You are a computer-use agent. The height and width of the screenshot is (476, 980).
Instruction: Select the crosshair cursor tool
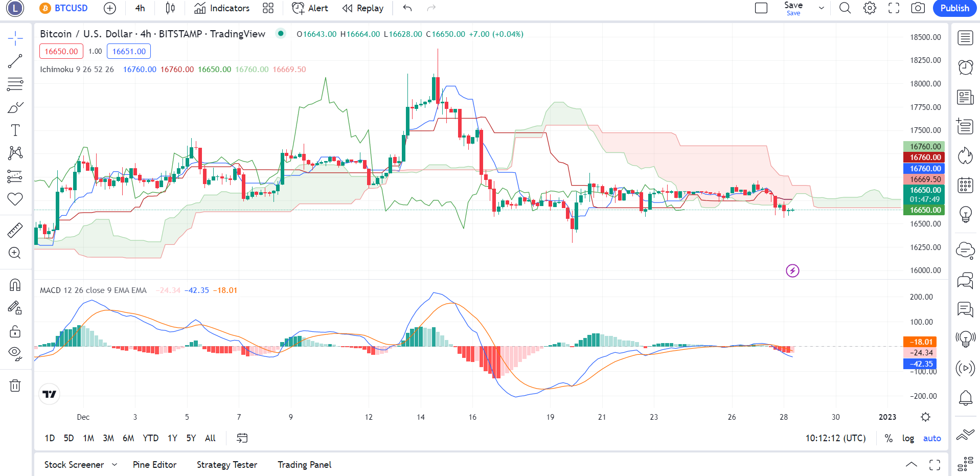[x=15, y=38]
